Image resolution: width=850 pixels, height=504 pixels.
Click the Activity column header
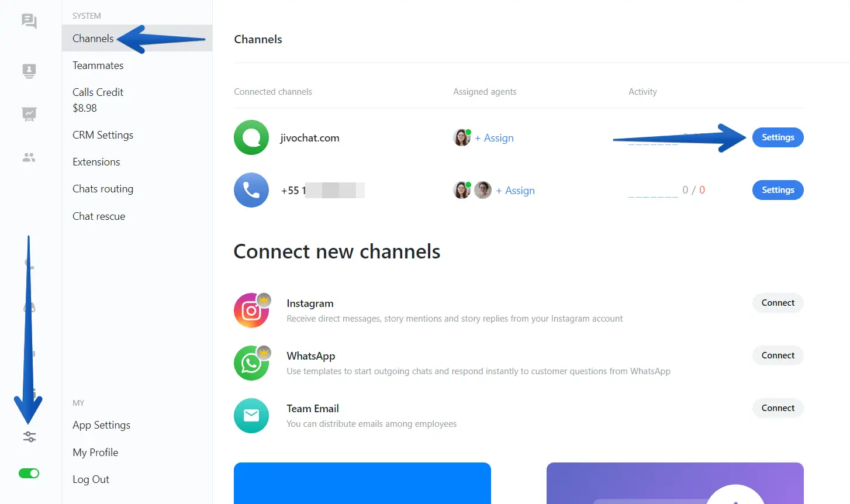642,92
